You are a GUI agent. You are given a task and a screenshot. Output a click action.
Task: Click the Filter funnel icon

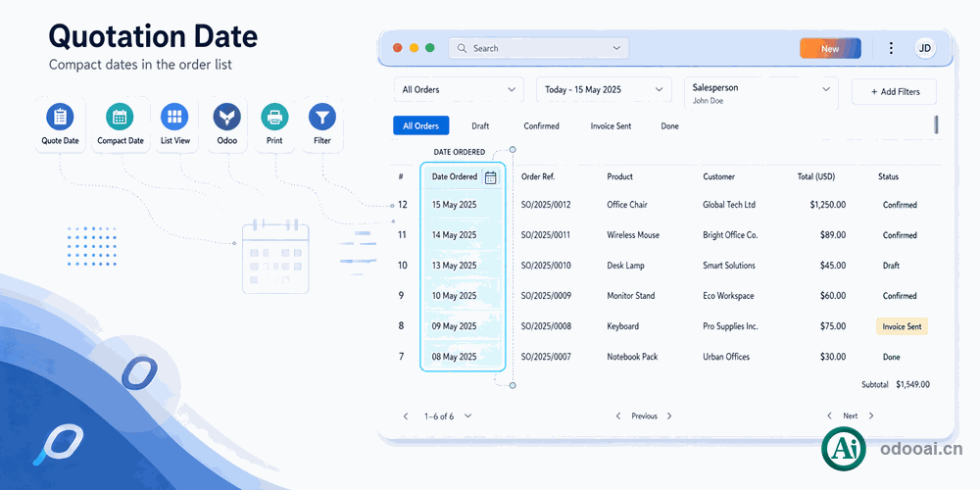(322, 117)
